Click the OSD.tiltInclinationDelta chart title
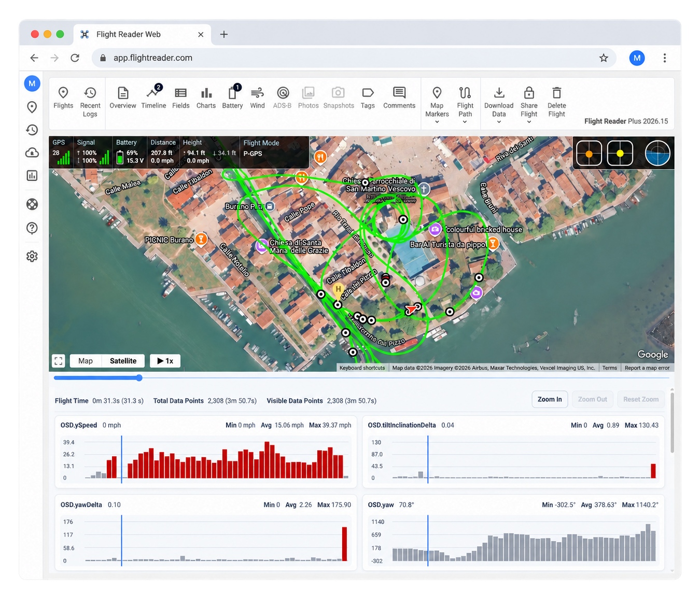Viewport: 700px width, 604px height. tap(402, 425)
